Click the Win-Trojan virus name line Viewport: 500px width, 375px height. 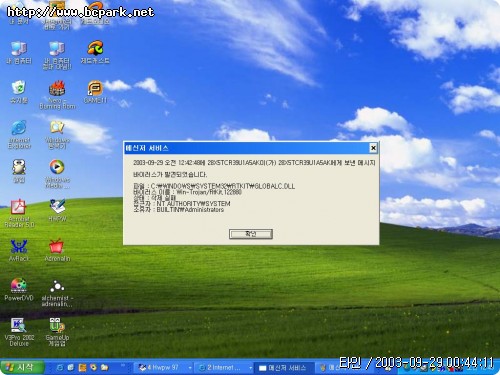tap(187, 192)
